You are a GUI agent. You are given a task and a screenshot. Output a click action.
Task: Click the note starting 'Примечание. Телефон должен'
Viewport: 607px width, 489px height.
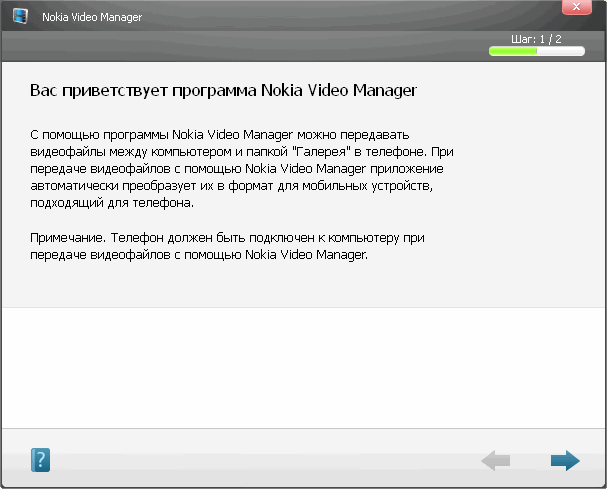click(x=227, y=246)
